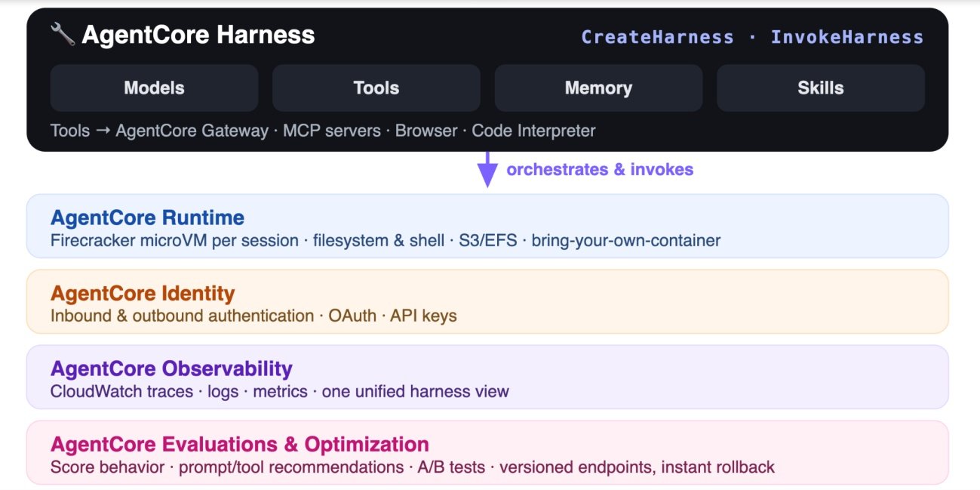
Task: Click 'S3/EFS' in Runtime card
Action: [488, 241]
